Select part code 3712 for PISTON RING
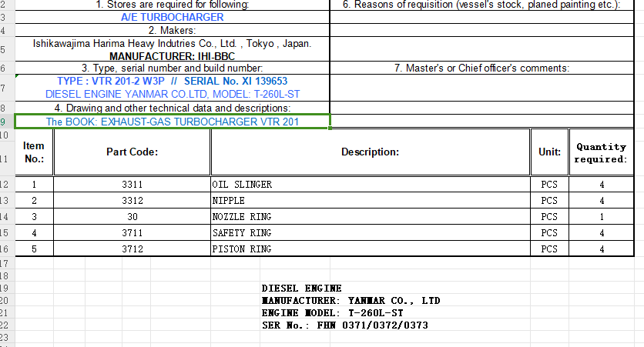644x347 pixels. [x=132, y=249]
